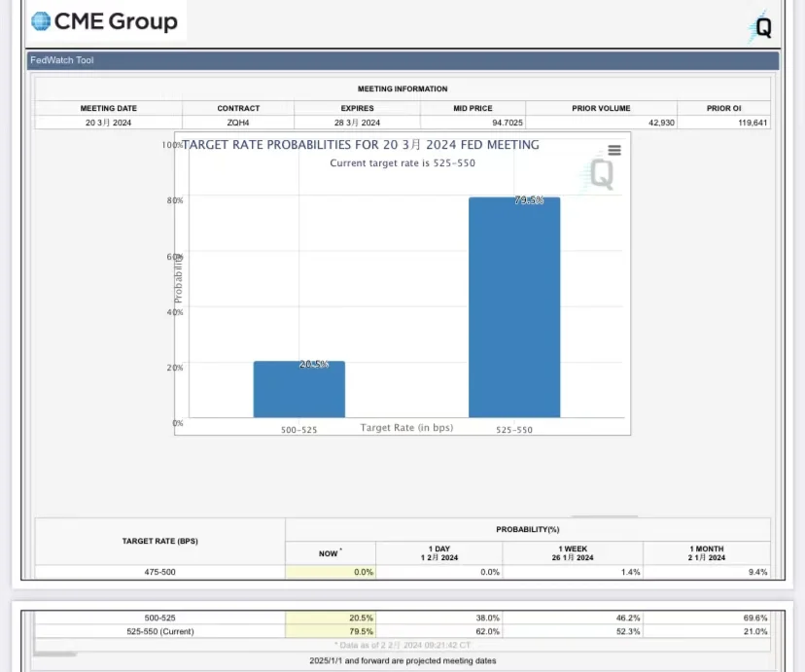This screenshot has width=805, height=672.
Task: Click the 79.5% data label on the chart
Action: point(529,200)
